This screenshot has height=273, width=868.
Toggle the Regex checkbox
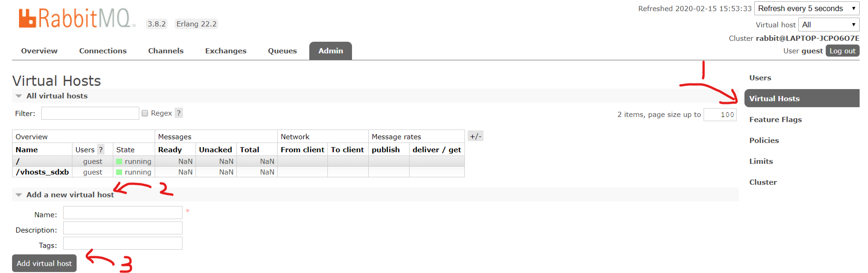click(145, 113)
